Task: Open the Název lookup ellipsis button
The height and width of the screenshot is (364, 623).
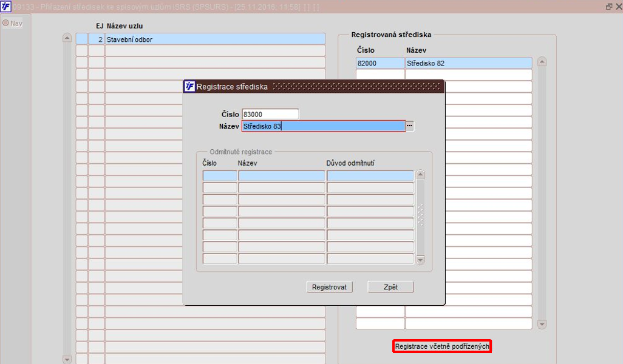Action: [410, 126]
